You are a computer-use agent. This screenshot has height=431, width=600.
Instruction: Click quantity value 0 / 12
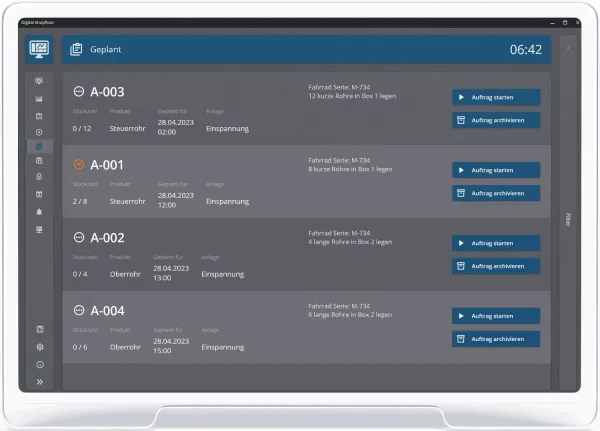(82, 129)
